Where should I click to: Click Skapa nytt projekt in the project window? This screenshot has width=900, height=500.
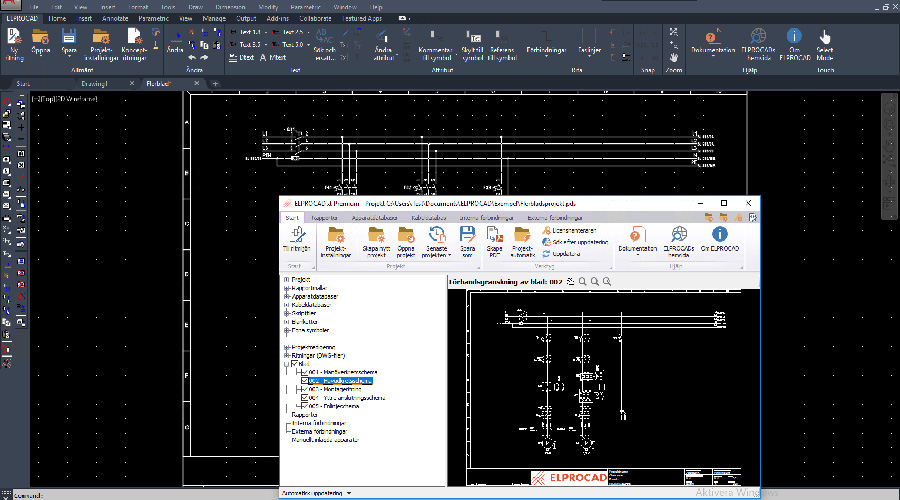[377, 241]
